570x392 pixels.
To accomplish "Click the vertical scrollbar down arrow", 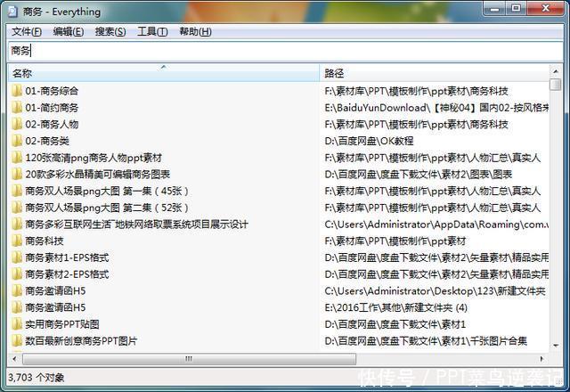I will pos(555,346).
